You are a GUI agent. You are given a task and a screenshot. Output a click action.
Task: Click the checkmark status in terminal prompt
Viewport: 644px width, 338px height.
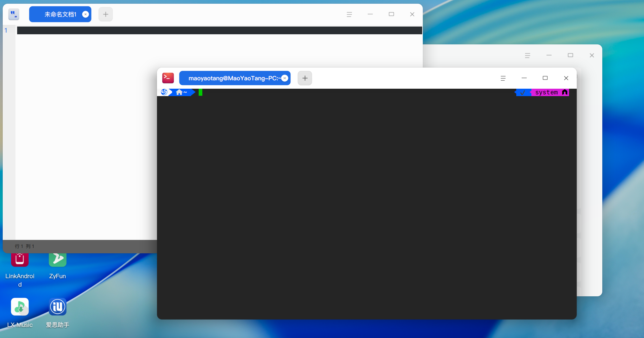pyautogui.click(x=522, y=92)
